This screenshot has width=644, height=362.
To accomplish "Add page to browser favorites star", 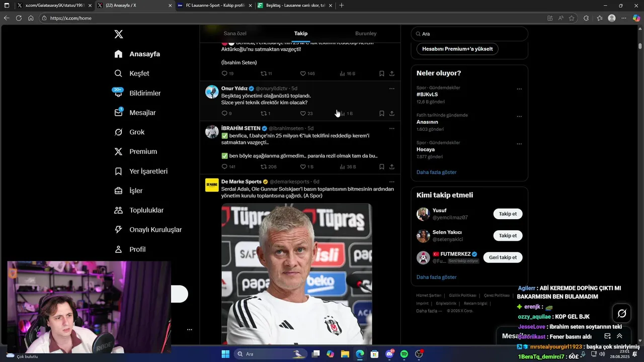I will point(572,18).
